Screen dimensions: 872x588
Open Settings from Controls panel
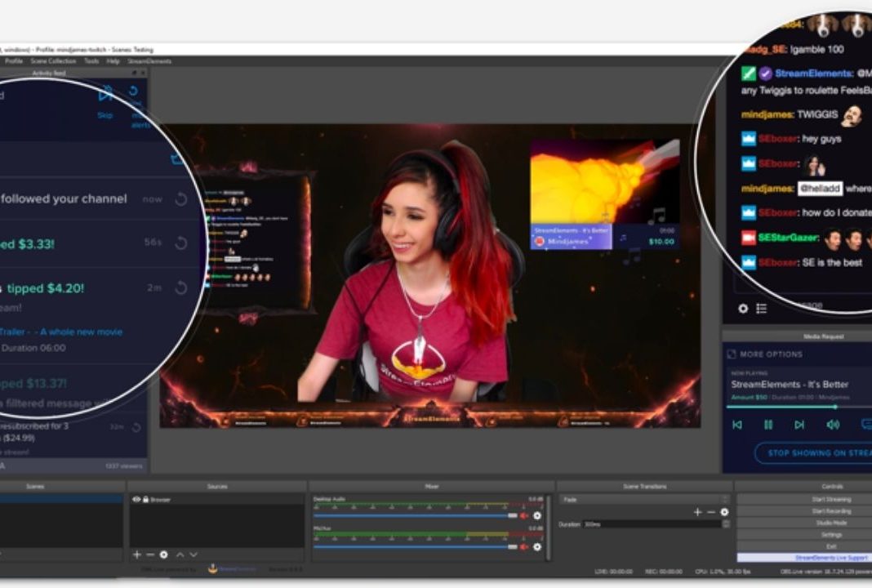coord(832,535)
